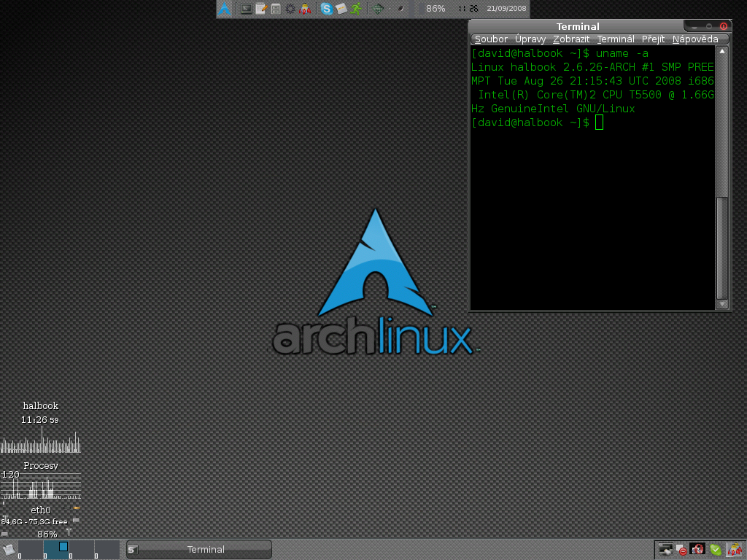Launch terminal from top shelf launcher icon
This screenshot has width=747, height=560.
(x=247, y=9)
